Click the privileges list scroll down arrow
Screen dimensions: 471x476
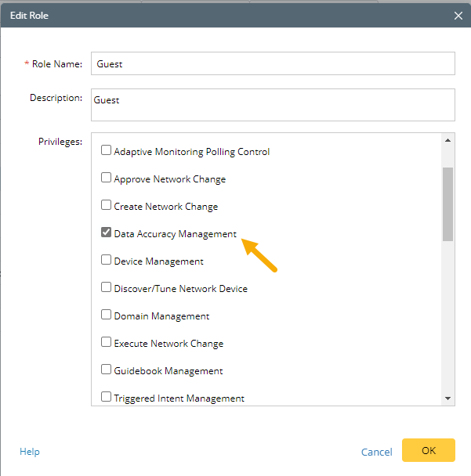pyautogui.click(x=447, y=398)
